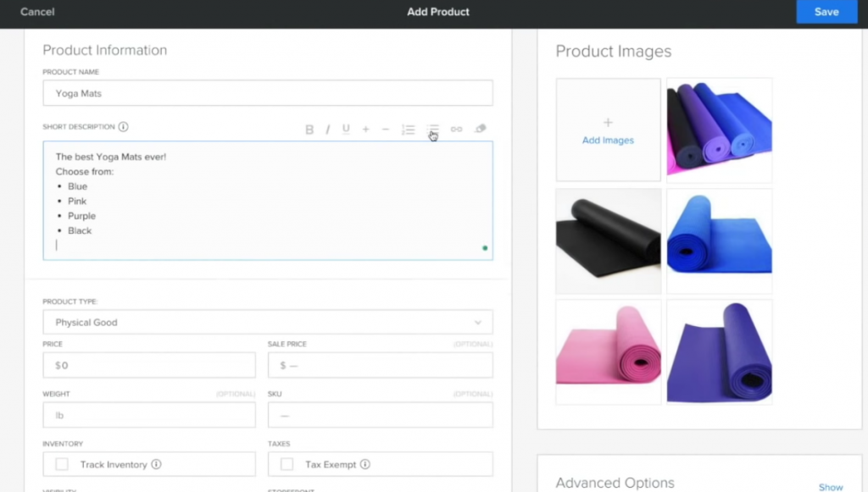Image resolution: width=868 pixels, height=492 pixels.
Task: Open Tax Exempt info icon
Action: (365, 464)
